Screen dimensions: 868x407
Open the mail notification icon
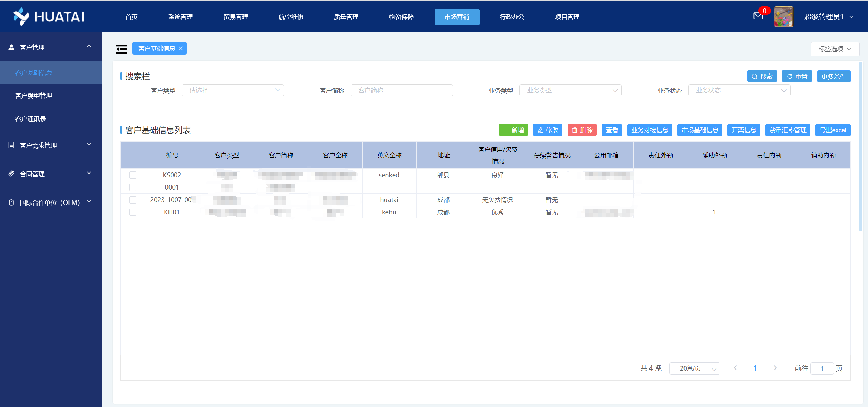[x=758, y=16]
